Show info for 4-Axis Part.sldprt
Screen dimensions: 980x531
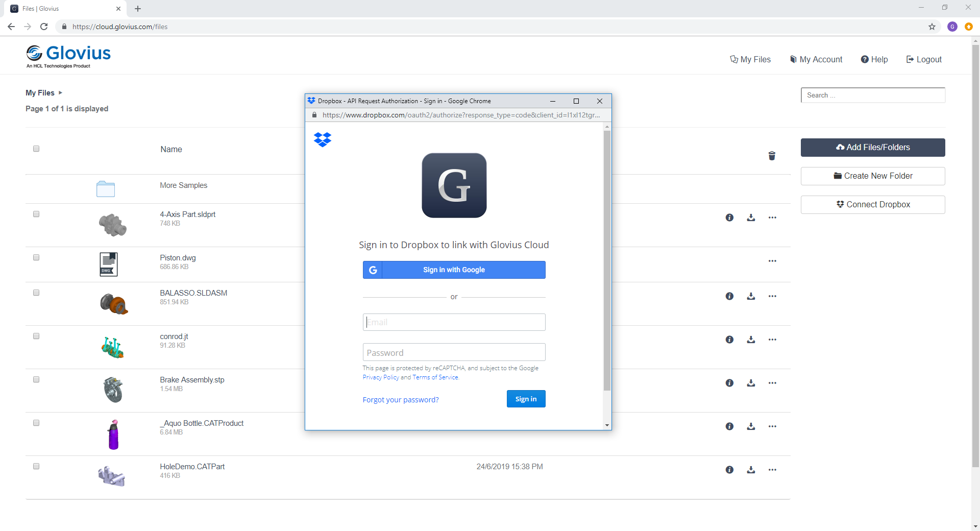click(x=729, y=218)
